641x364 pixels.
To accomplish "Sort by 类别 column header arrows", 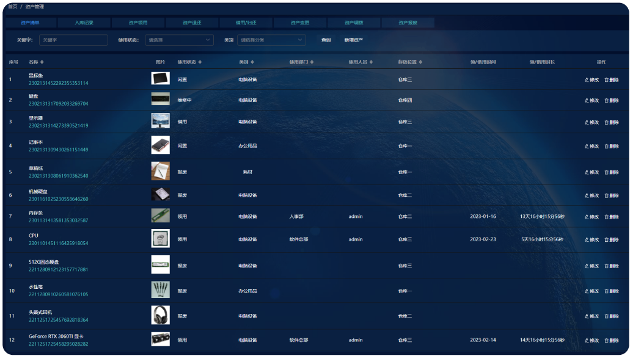I will pos(252,62).
